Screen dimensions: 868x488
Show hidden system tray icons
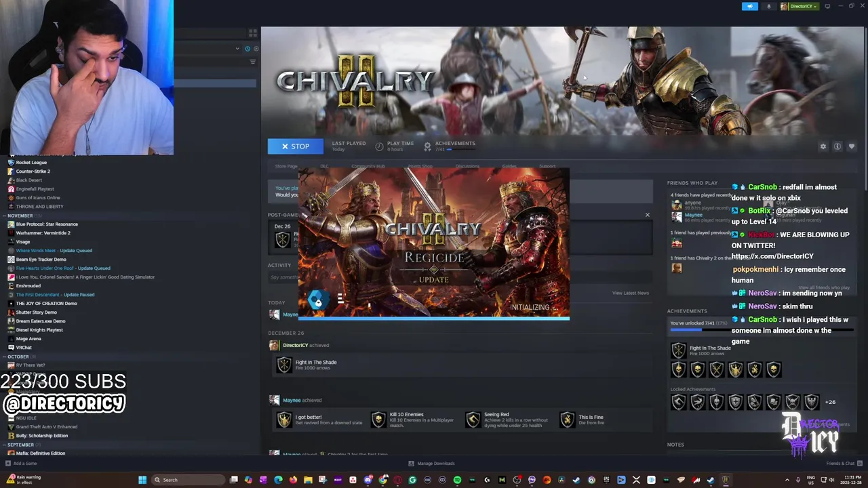787,480
